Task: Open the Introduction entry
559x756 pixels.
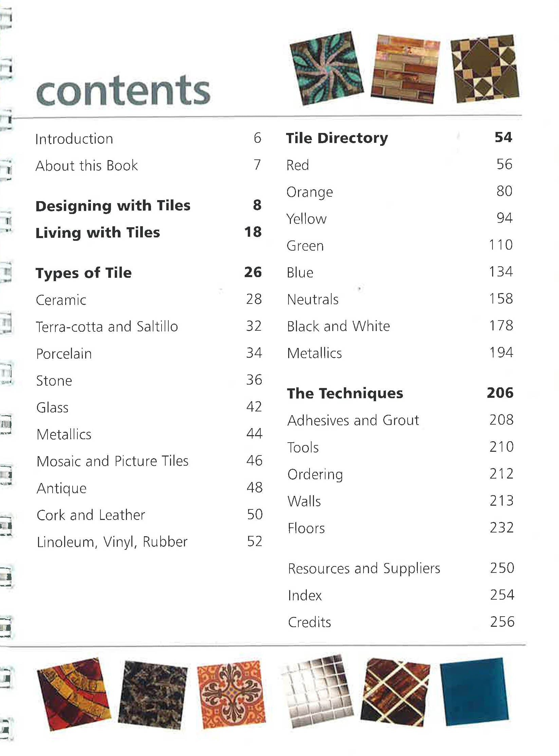Action: tap(74, 139)
